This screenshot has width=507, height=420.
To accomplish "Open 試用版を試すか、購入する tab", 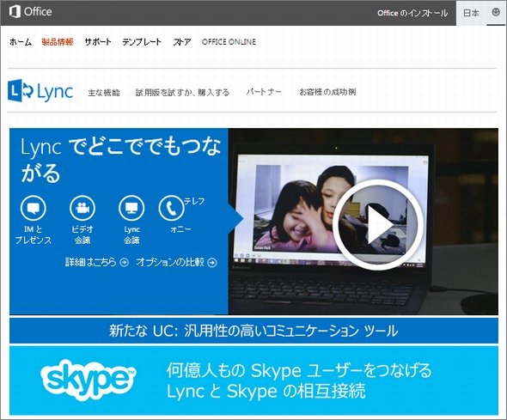I will (182, 93).
